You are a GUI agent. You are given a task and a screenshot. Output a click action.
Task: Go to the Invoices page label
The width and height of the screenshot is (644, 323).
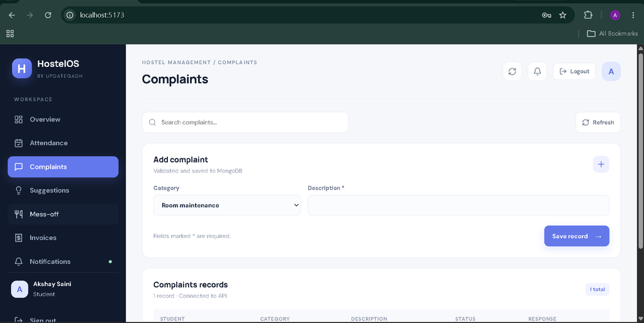coord(43,238)
